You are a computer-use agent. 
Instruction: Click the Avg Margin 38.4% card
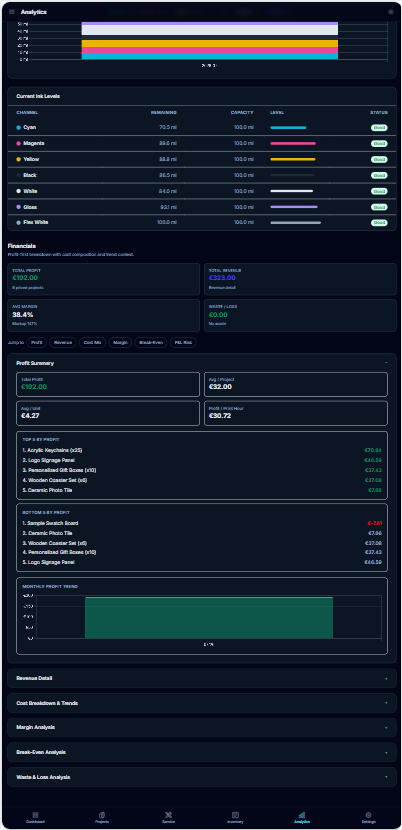[x=104, y=315]
